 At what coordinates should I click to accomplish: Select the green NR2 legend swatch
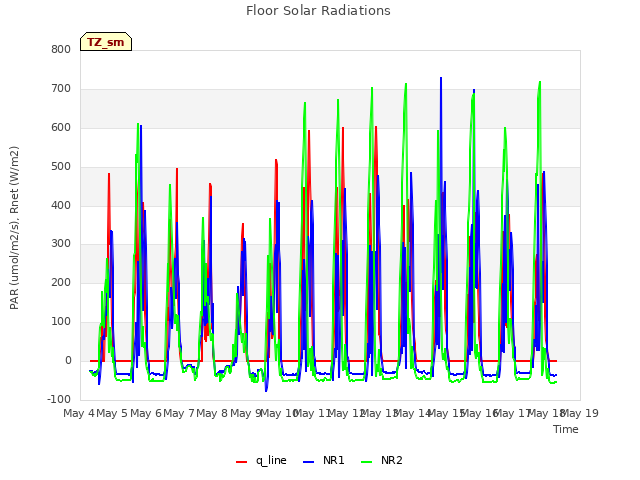(367, 462)
